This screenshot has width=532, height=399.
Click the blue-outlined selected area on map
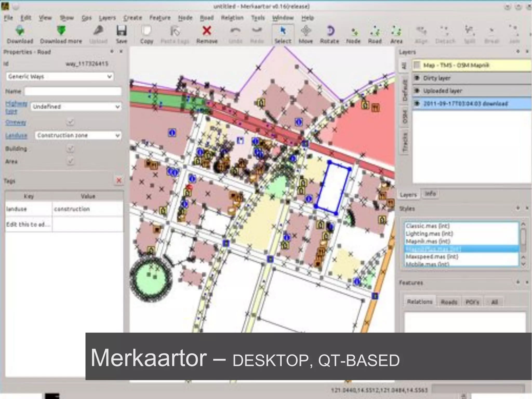[333, 188]
